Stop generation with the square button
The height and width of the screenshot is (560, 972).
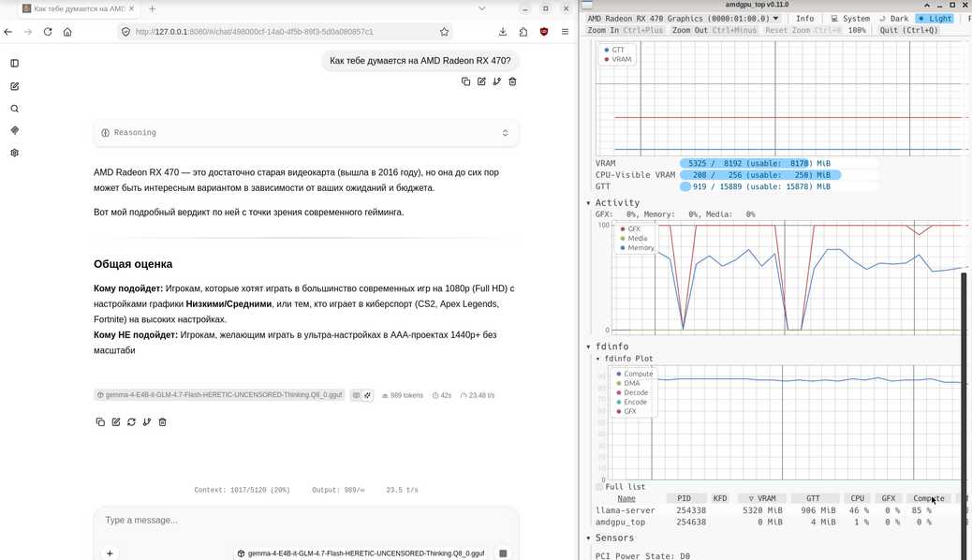coord(504,553)
